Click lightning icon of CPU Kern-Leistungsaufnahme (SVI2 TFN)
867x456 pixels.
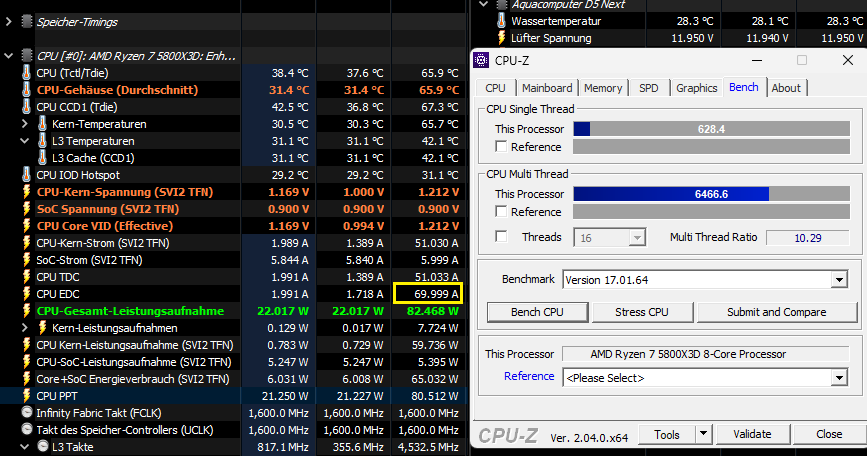click(x=26, y=345)
